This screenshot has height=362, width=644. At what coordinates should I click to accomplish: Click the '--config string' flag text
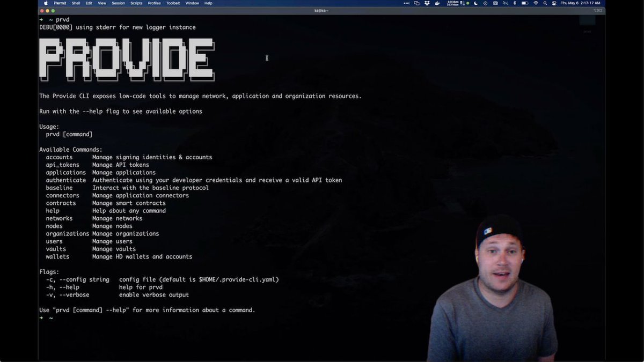tap(84, 279)
